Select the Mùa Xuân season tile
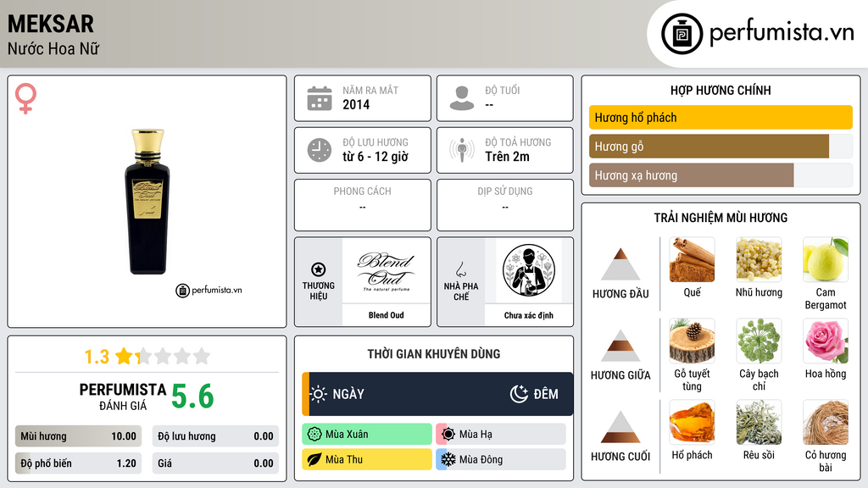This screenshot has width=868, height=488. click(x=367, y=435)
